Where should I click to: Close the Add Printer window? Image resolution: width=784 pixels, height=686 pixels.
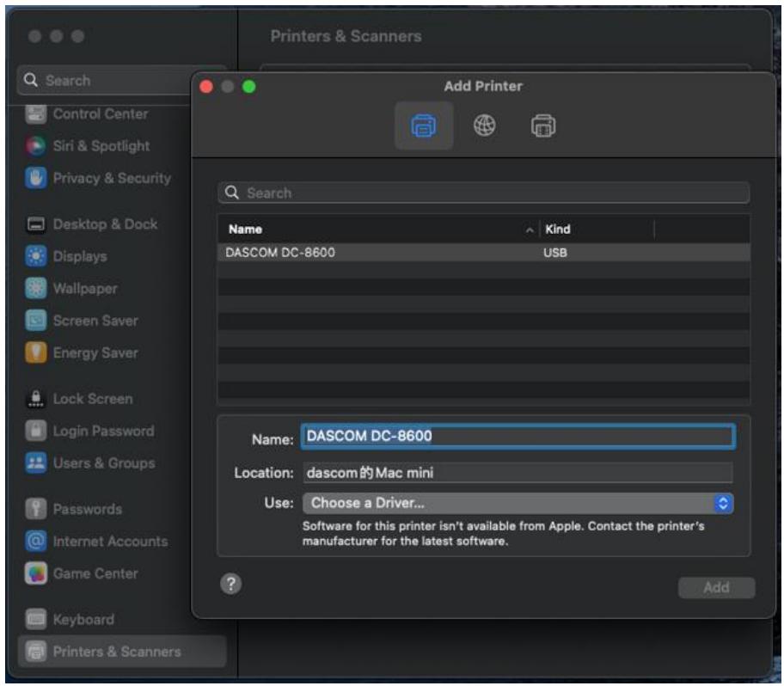pyautogui.click(x=206, y=87)
